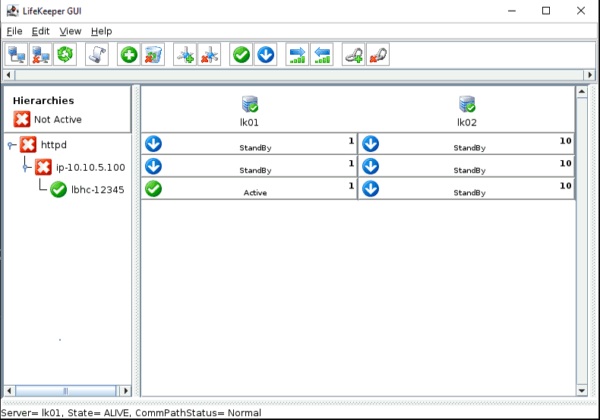Click the status table scroll up arrow
600x420 pixels.
pos(582,92)
